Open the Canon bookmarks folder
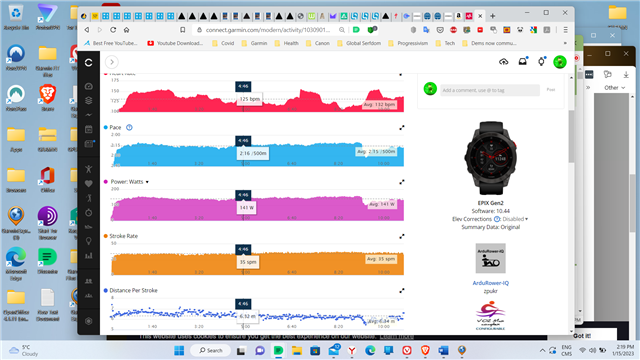Image resolution: width=640 pixels, height=360 pixels. click(x=318, y=43)
